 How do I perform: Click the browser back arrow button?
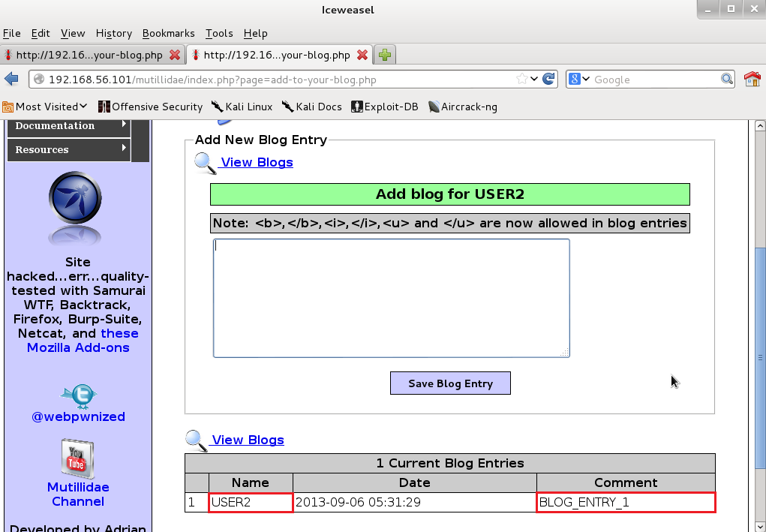tap(11, 79)
